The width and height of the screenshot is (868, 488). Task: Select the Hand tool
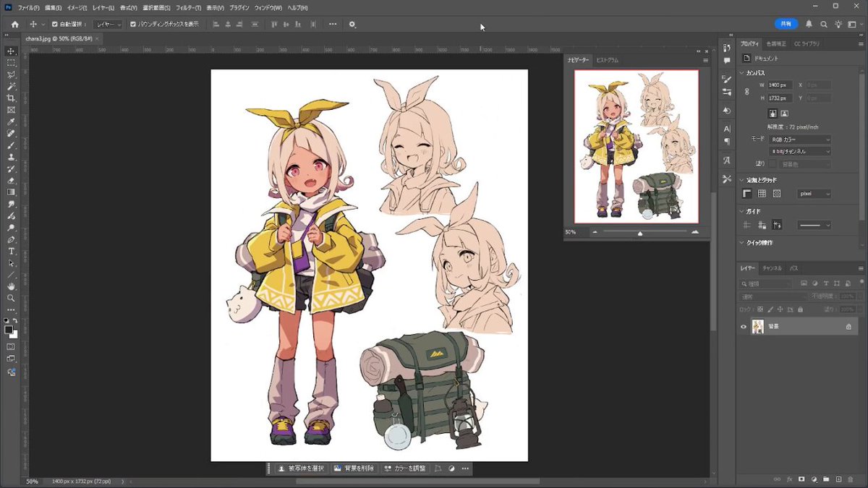[11, 286]
